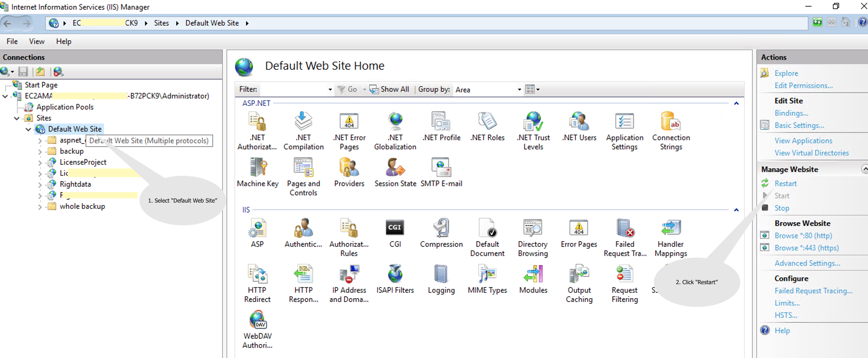Open the Group by Area dropdown
This screenshot has width=868, height=358.
[x=488, y=89]
